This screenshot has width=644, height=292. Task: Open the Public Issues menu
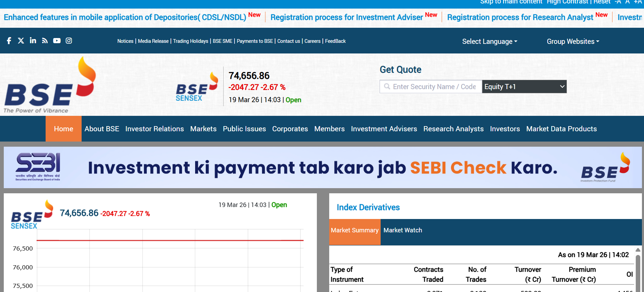click(245, 129)
